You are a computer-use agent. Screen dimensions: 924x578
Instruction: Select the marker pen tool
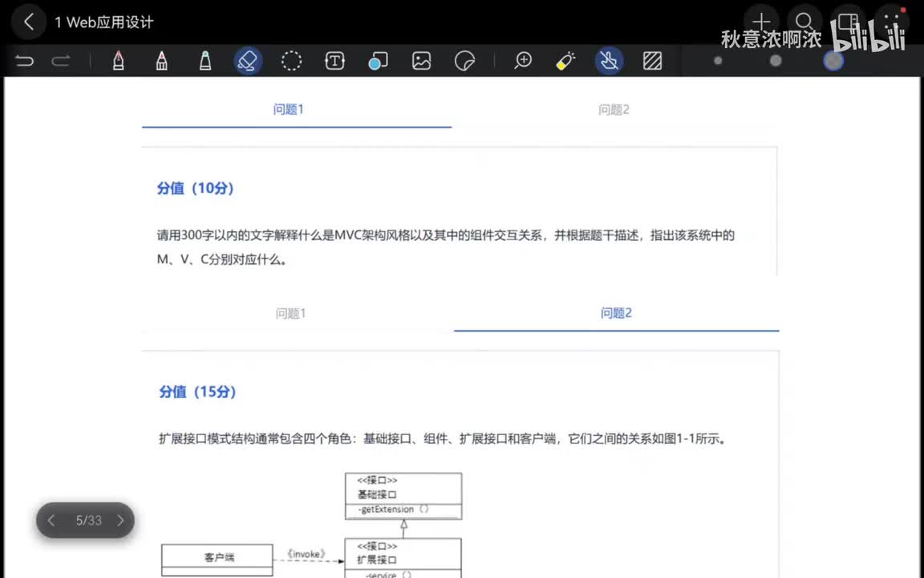(x=161, y=61)
